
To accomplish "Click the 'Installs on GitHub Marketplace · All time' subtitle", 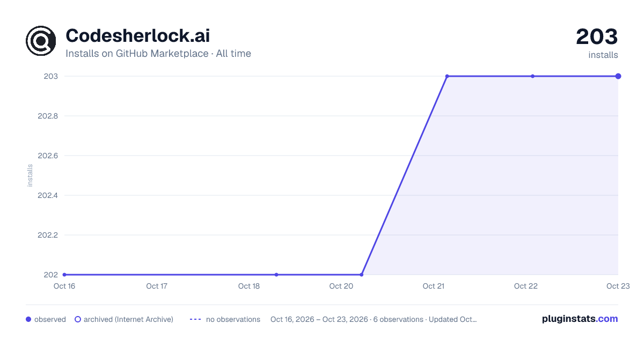I will pyautogui.click(x=158, y=54).
